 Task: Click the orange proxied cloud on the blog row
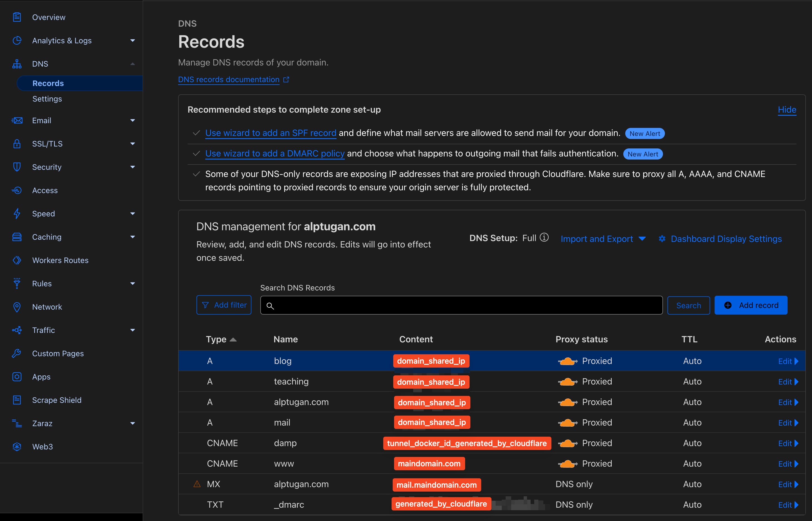pos(568,361)
